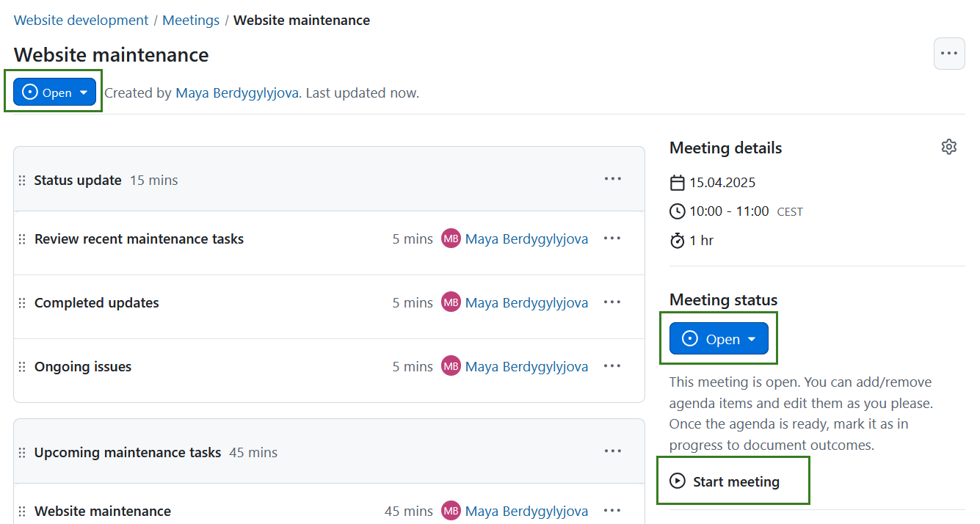Click Website maintenance agenda item title
The width and height of the screenshot is (980, 524).
pyautogui.click(x=103, y=511)
